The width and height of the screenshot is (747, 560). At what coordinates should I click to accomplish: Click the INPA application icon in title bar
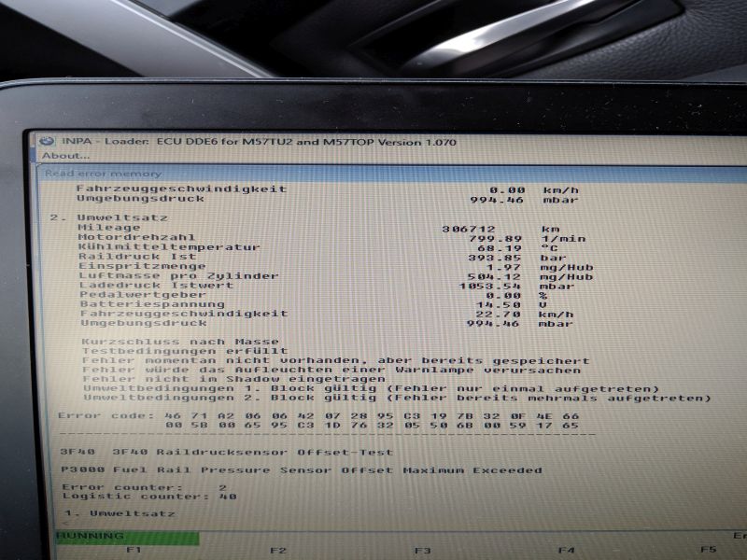(47, 141)
